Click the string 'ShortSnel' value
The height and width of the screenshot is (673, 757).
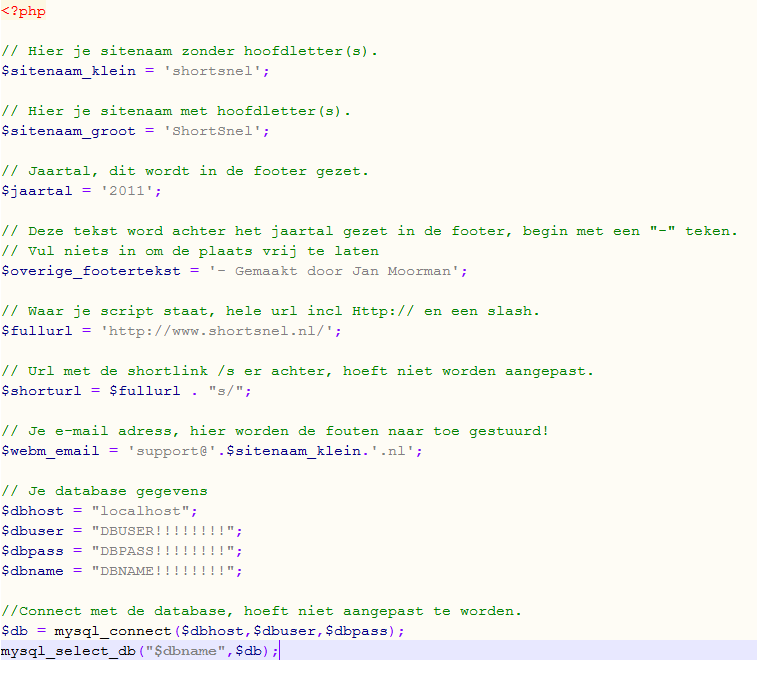coord(212,131)
